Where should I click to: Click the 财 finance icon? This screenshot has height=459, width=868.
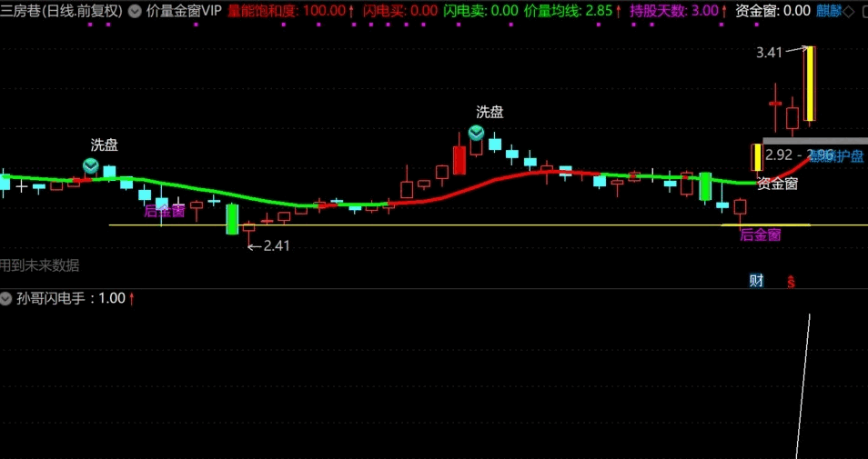(x=756, y=281)
